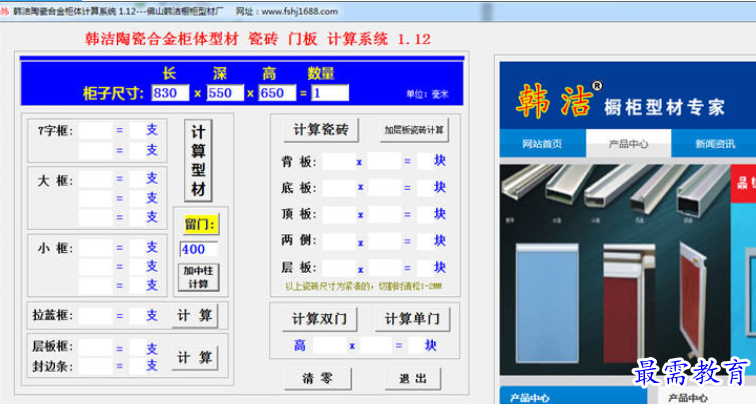Open 新闻资讯 tab in web panel
This screenshot has height=404, width=756.
coord(715,144)
